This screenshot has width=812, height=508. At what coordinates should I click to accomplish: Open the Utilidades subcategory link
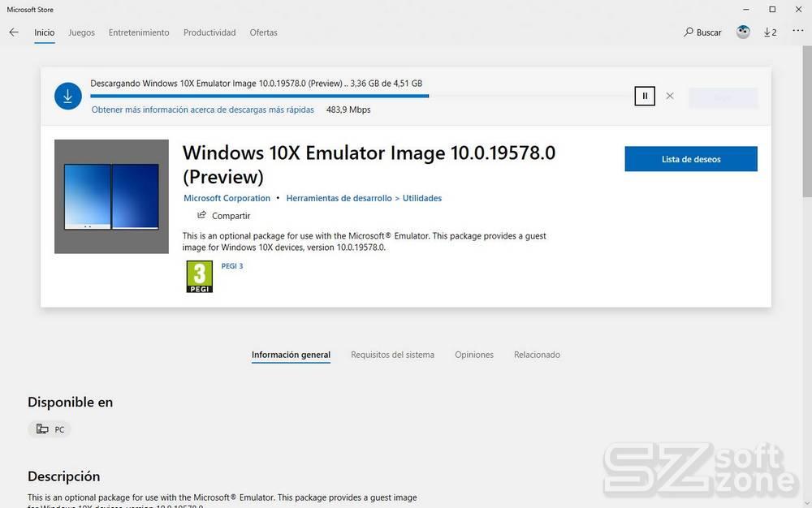click(x=422, y=198)
